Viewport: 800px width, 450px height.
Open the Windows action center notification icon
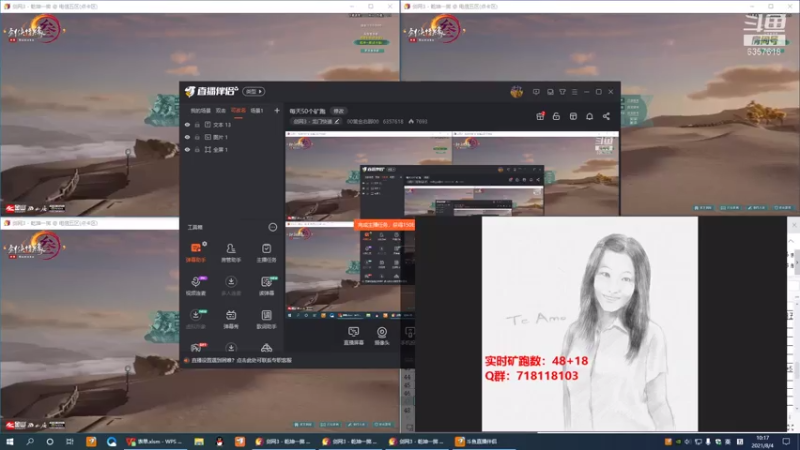[x=786, y=441]
